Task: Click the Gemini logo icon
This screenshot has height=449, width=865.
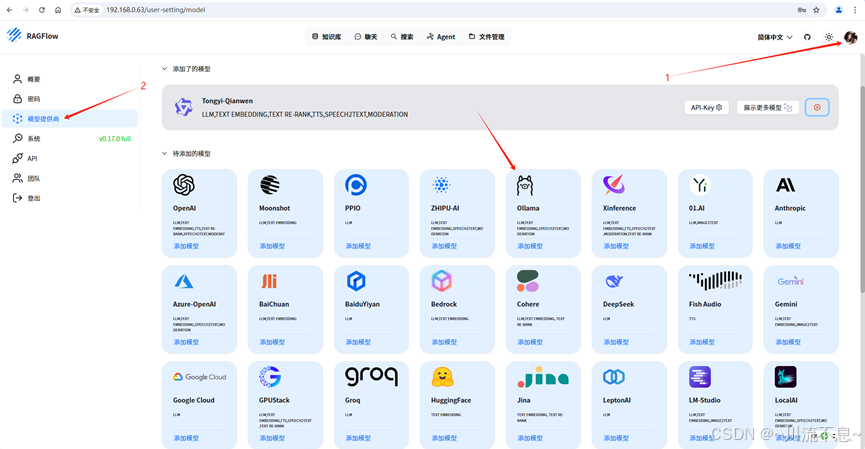Action: click(x=791, y=281)
